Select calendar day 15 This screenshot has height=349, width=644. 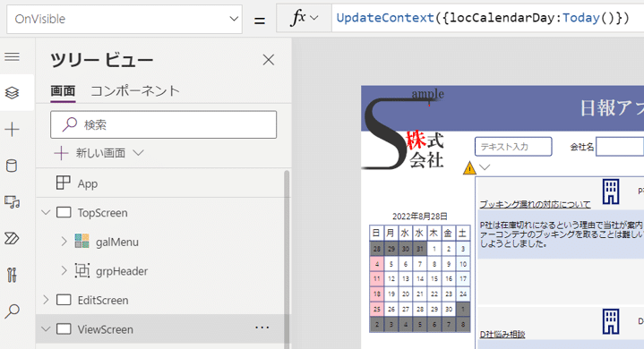[x=434, y=279]
